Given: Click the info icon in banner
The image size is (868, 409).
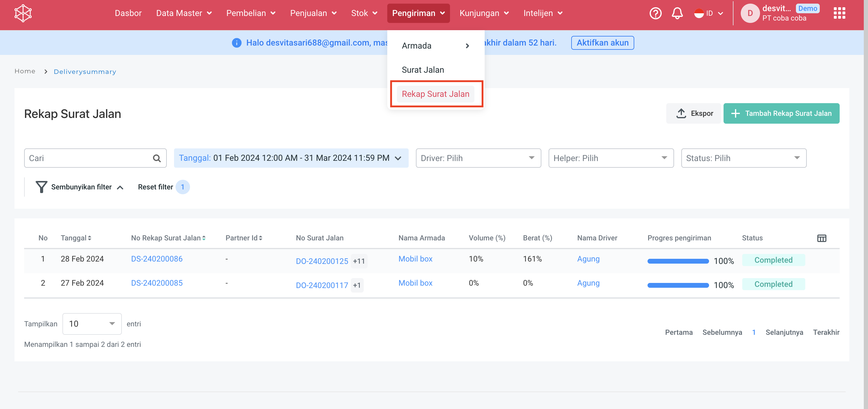Looking at the screenshot, I should pos(236,43).
